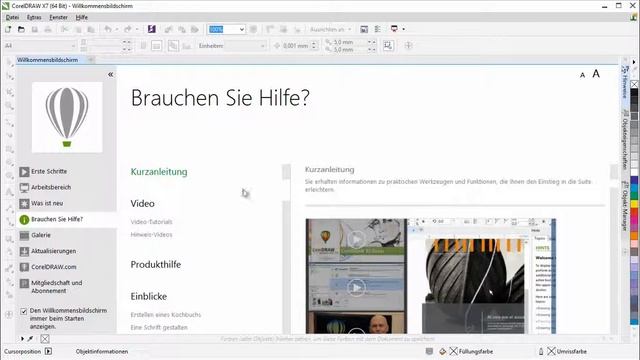Open the Corel CONNECT search icon

[152, 29]
